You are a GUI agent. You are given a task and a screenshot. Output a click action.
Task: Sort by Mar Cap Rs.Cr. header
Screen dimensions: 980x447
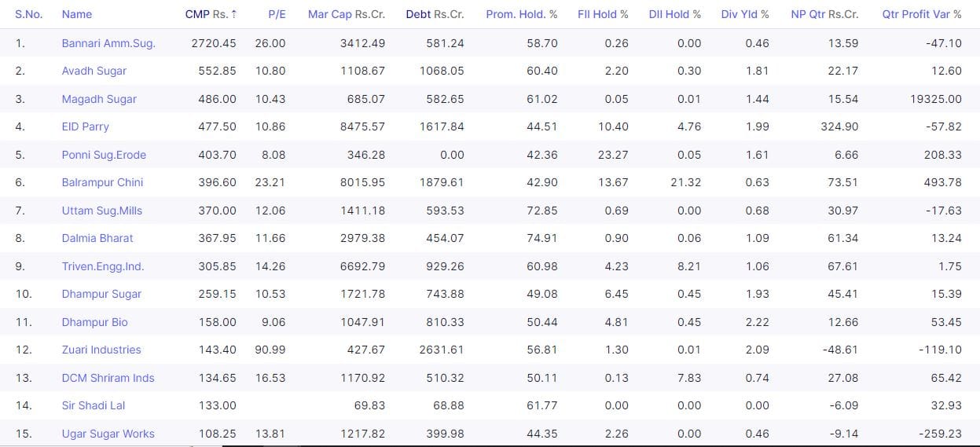pos(347,14)
